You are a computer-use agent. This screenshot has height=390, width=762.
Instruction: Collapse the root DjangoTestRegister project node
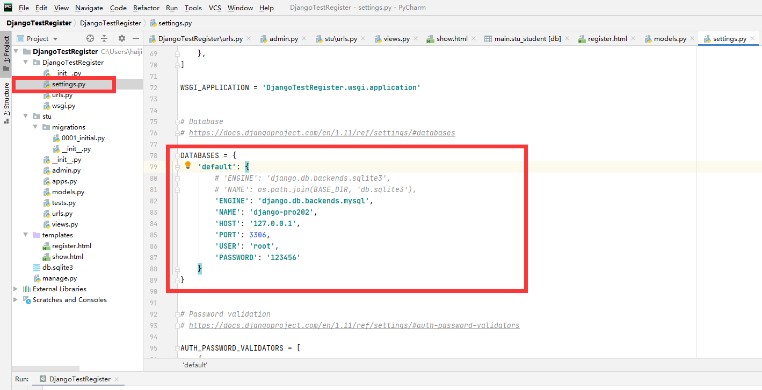(x=17, y=51)
